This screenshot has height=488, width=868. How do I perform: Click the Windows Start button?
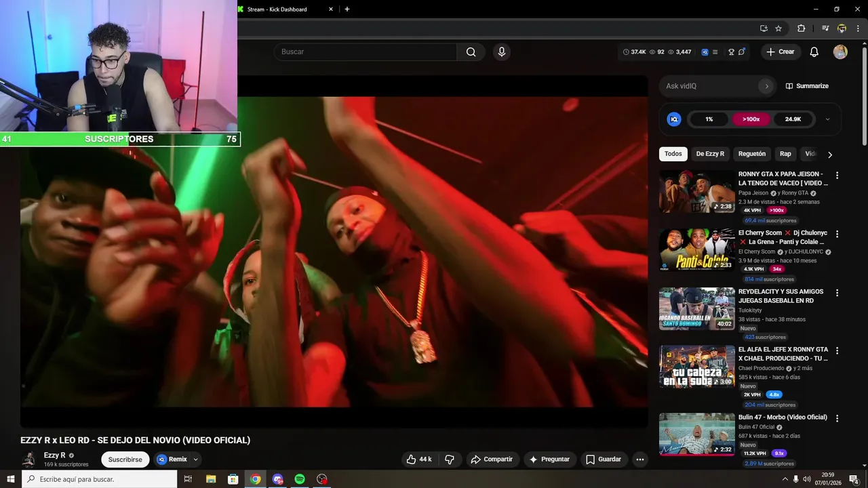(x=10, y=479)
